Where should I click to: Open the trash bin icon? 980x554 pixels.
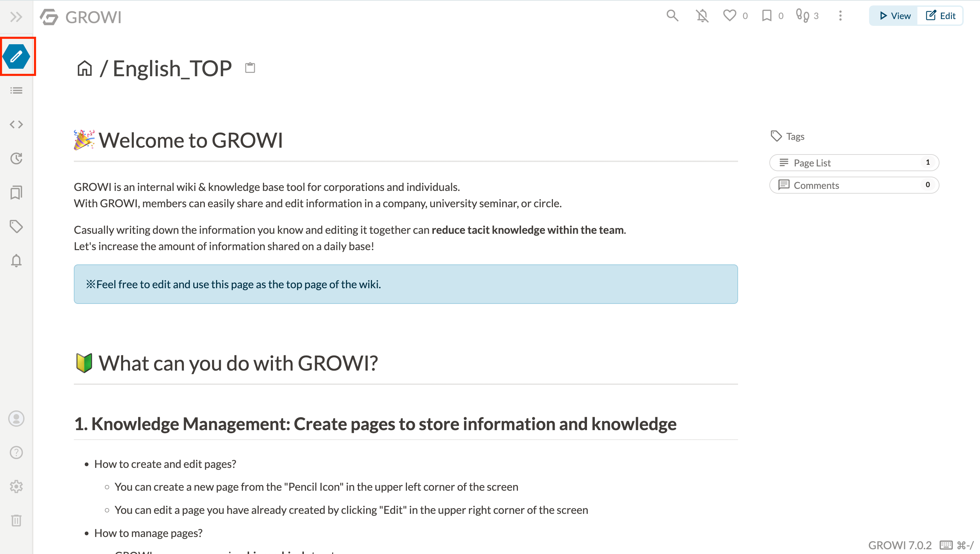click(x=16, y=520)
